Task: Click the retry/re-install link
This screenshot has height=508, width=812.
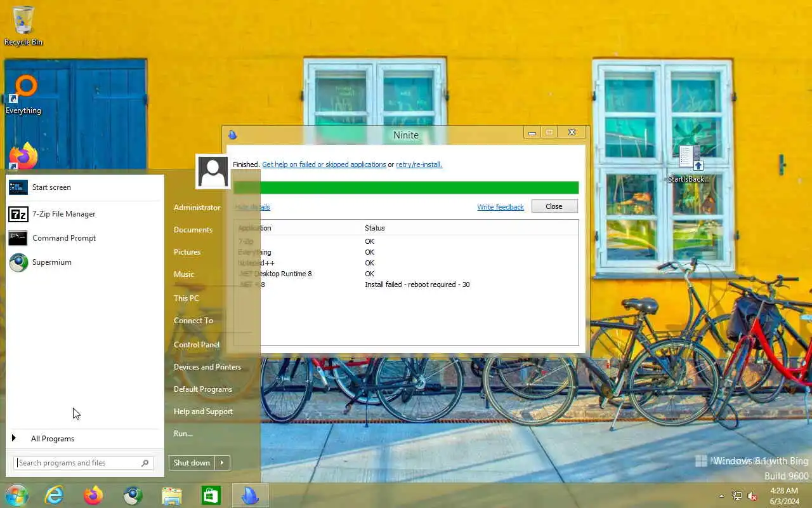Action: [x=419, y=164]
